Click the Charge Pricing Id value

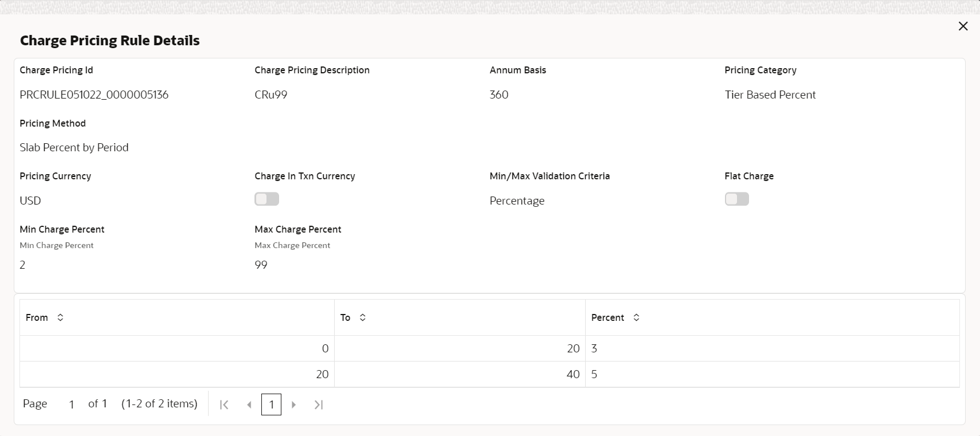tap(94, 95)
